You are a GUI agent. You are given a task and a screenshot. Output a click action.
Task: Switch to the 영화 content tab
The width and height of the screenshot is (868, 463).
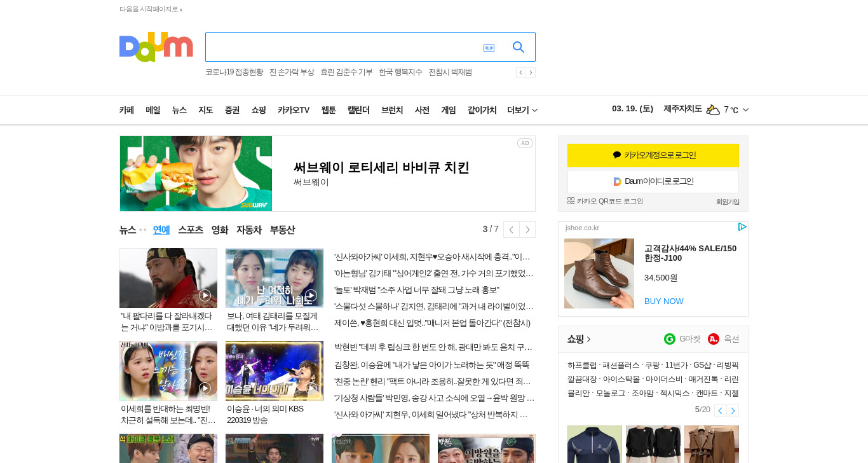point(220,230)
